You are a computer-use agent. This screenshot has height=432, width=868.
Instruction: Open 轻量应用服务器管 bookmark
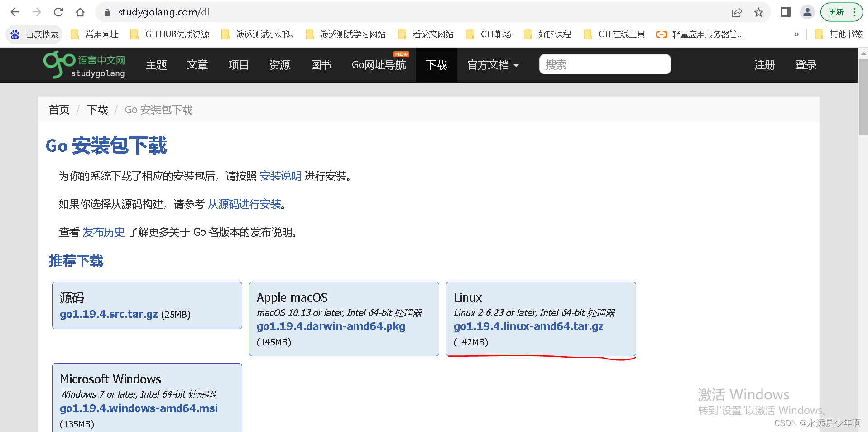point(700,34)
